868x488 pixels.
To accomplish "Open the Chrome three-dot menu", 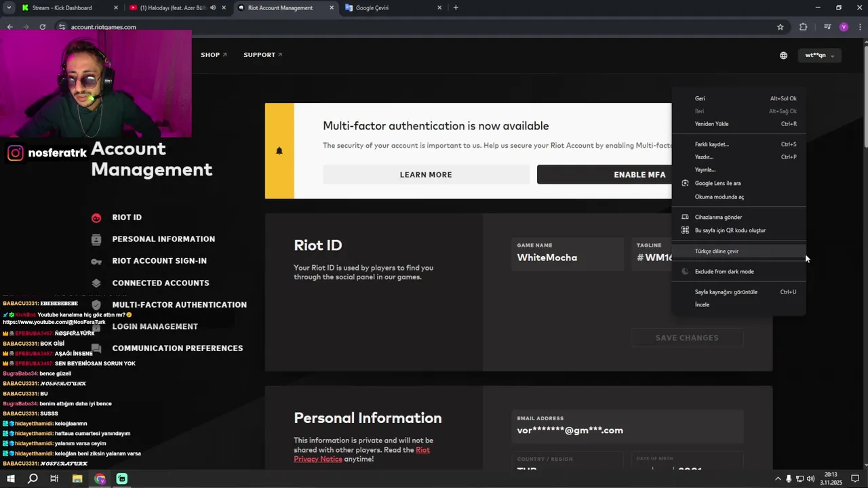I will (x=860, y=27).
